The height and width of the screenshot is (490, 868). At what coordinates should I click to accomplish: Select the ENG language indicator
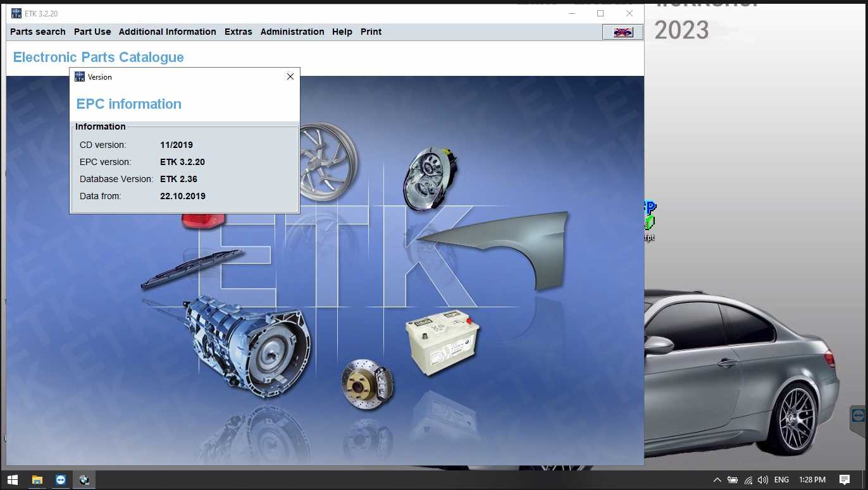click(781, 479)
